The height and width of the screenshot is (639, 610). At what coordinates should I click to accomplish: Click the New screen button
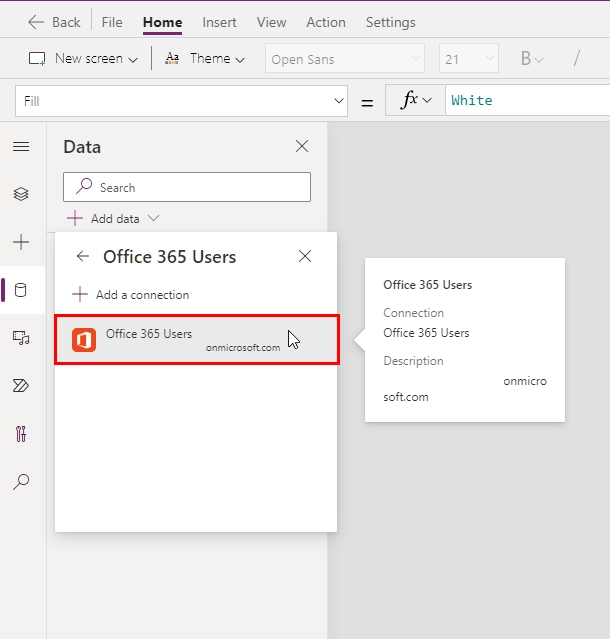(x=83, y=59)
